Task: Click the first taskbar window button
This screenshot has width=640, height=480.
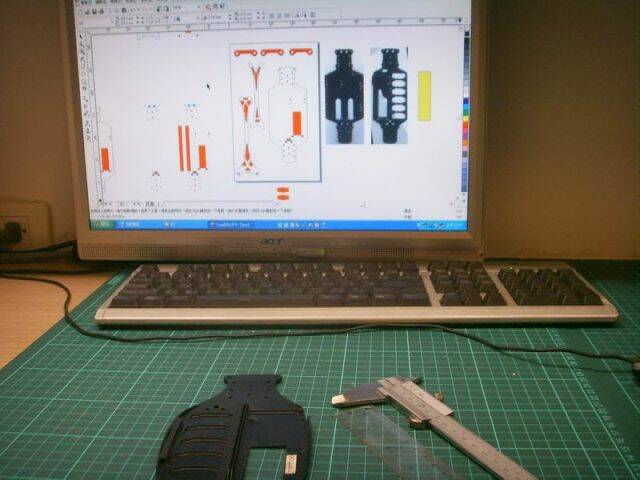Action: pos(137,224)
